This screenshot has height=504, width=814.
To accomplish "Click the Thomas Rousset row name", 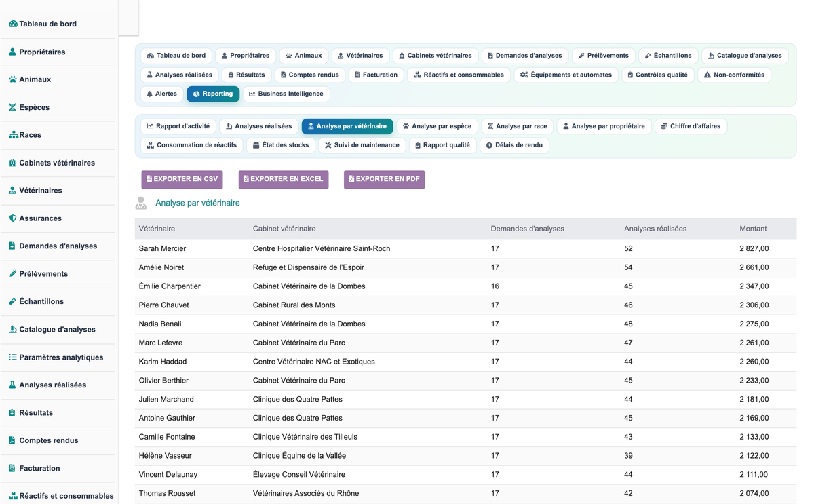I will click(x=167, y=493).
